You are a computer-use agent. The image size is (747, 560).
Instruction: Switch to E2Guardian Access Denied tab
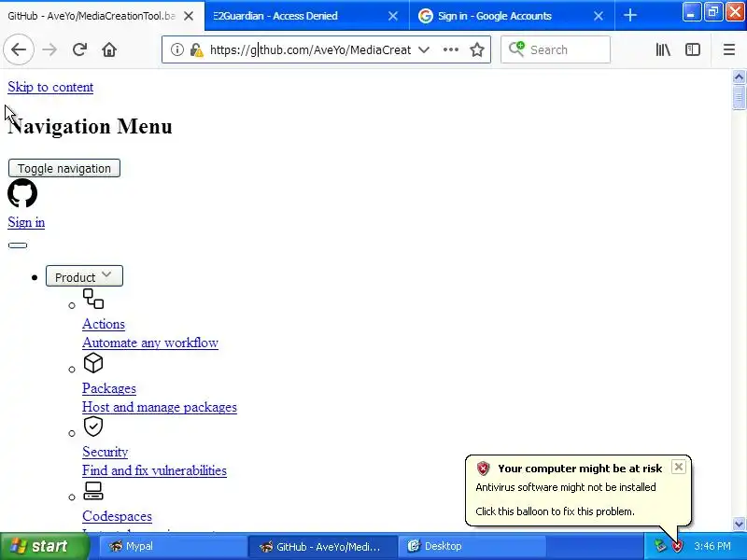coord(306,16)
